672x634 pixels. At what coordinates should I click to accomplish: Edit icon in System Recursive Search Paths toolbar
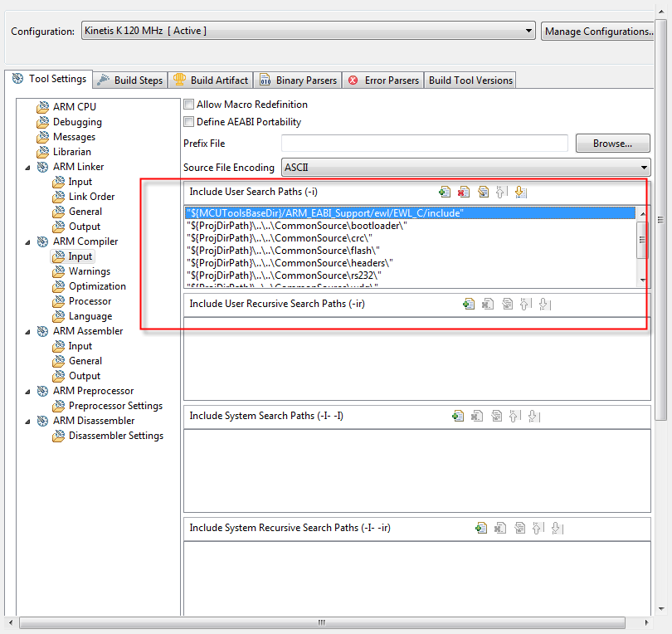[x=520, y=528]
